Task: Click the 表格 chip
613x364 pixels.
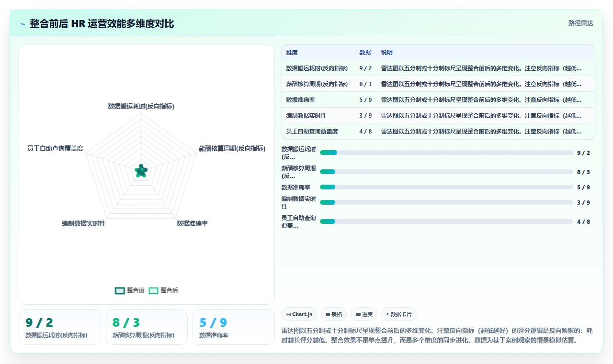Action: (334, 314)
